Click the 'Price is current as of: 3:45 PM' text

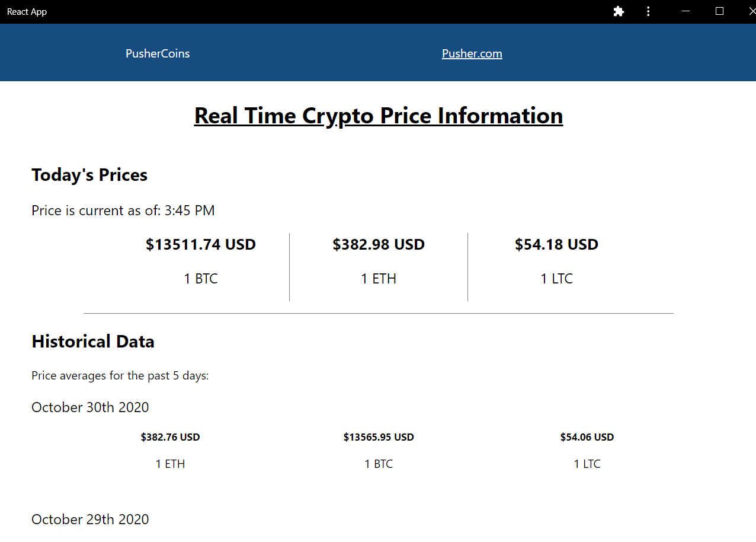coord(123,211)
